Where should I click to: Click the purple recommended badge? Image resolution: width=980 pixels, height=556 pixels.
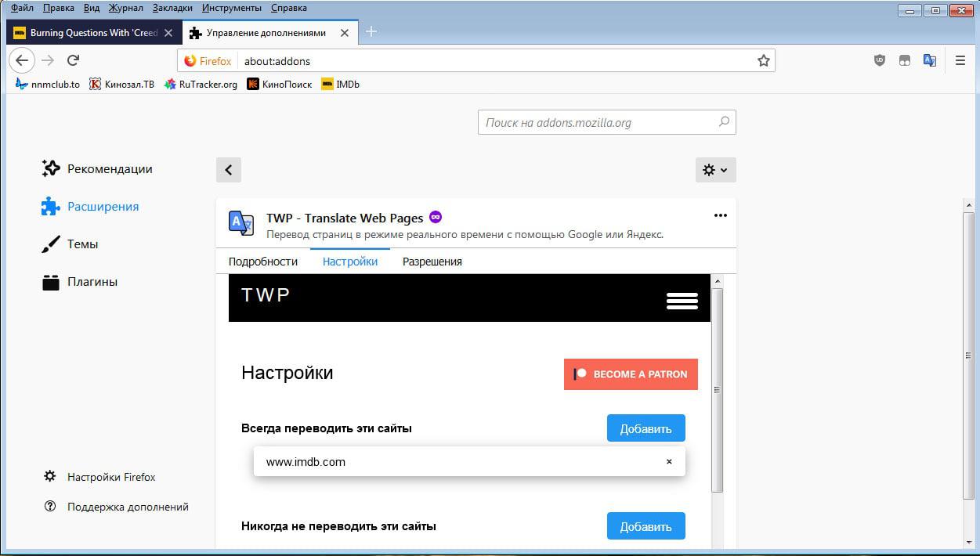pos(436,217)
